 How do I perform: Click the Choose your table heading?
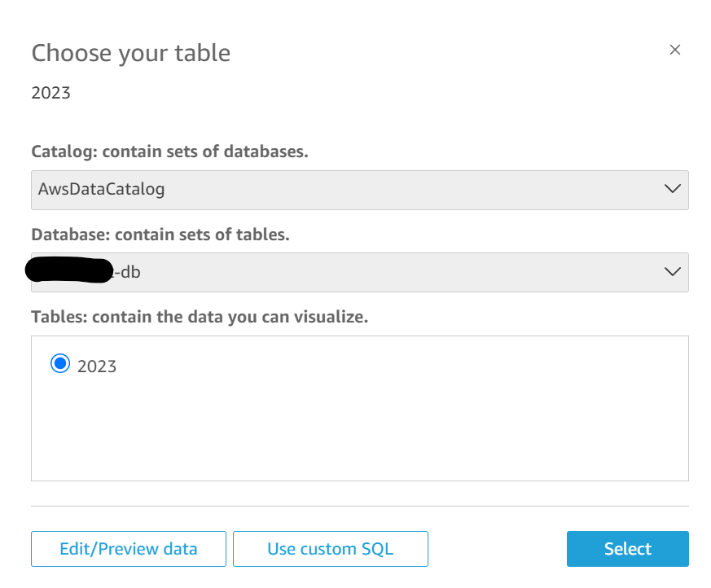pos(130,53)
